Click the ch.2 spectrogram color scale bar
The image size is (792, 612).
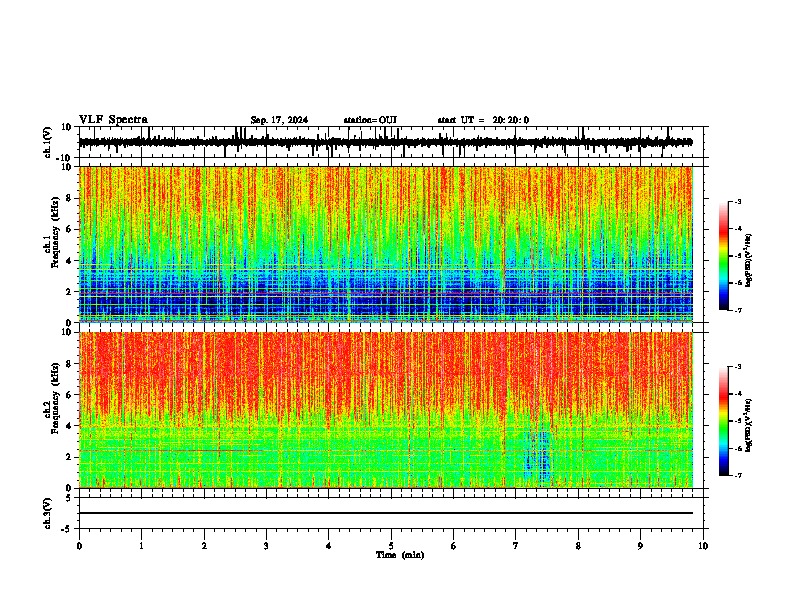point(723,421)
